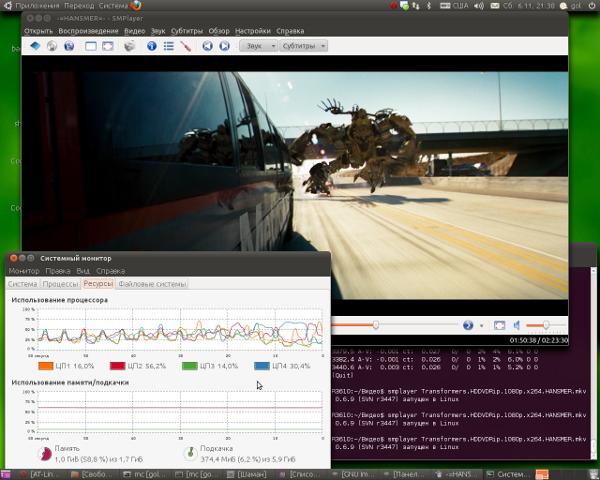This screenshot has height=480, width=600.
Task: Open the Звук dropdown in SMPlayer toolbar
Action: click(258, 46)
